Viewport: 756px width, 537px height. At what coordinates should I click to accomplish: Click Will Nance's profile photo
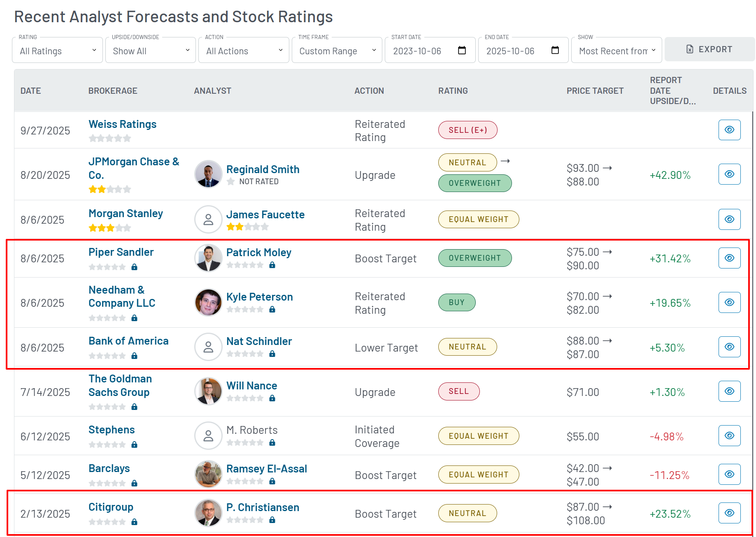tap(208, 391)
